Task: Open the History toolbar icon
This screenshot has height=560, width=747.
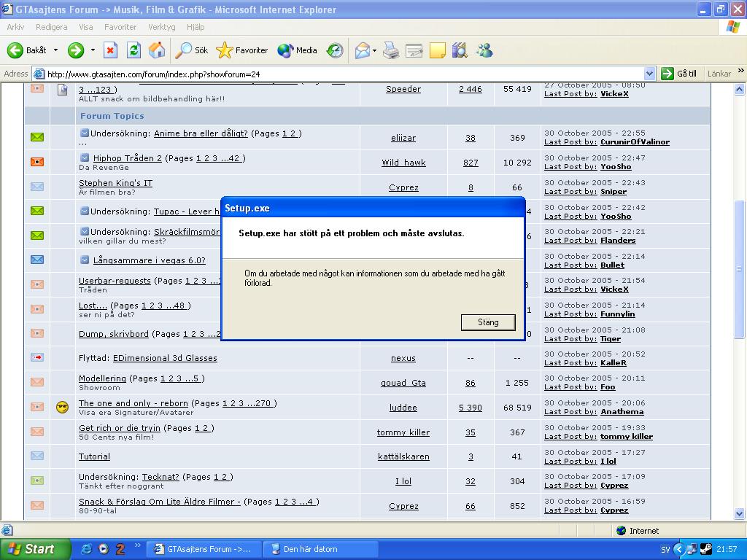Action: tap(335, 50)
